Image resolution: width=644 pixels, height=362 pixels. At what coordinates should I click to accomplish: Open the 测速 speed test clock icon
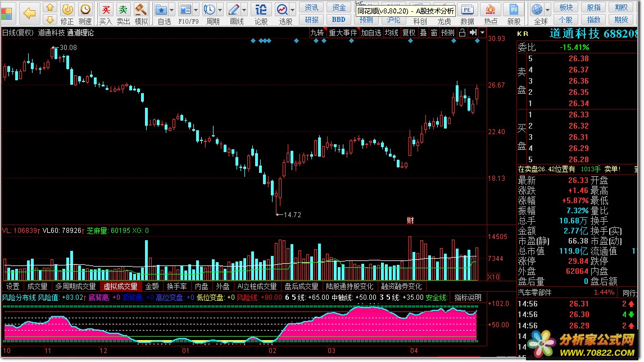coord(85,9)
